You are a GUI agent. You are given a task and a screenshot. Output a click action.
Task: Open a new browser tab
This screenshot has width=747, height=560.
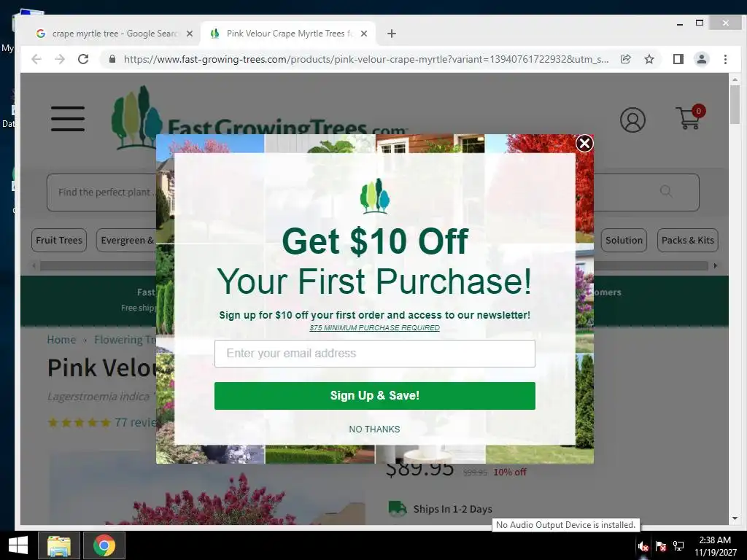pyautogui.click(x=392, y=34)
